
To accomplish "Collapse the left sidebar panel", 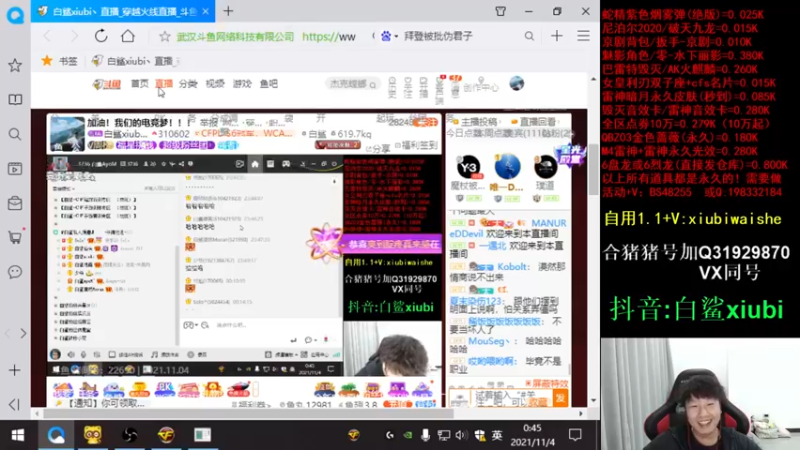I will [x=14, y=405].
